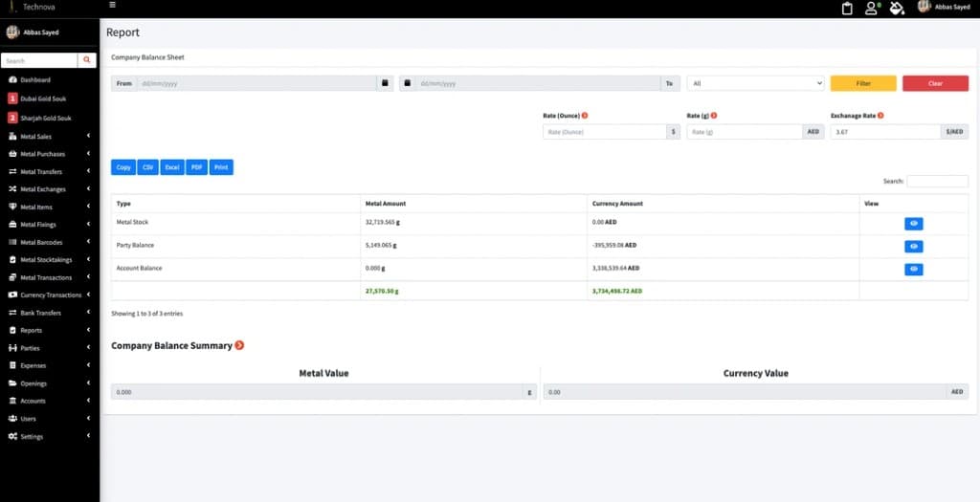Click the Rate (Ounce) input field
Image resolution: width=980 pixels, height=502 pixels.
pos(605,132)
